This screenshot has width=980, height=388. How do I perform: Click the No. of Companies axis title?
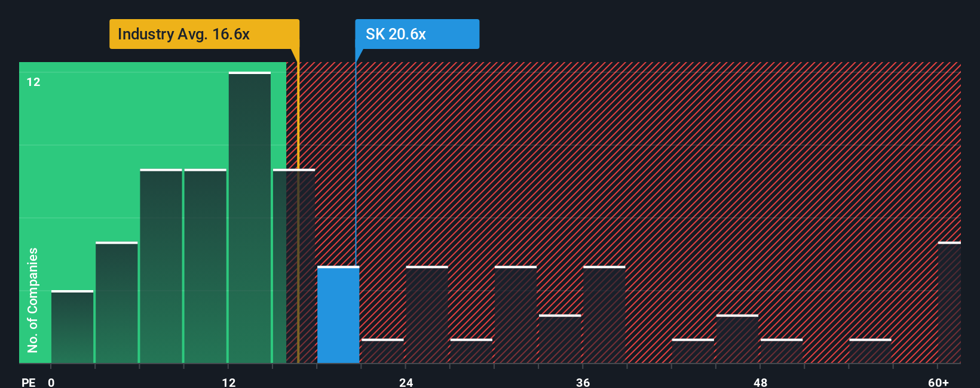point(32,300)
